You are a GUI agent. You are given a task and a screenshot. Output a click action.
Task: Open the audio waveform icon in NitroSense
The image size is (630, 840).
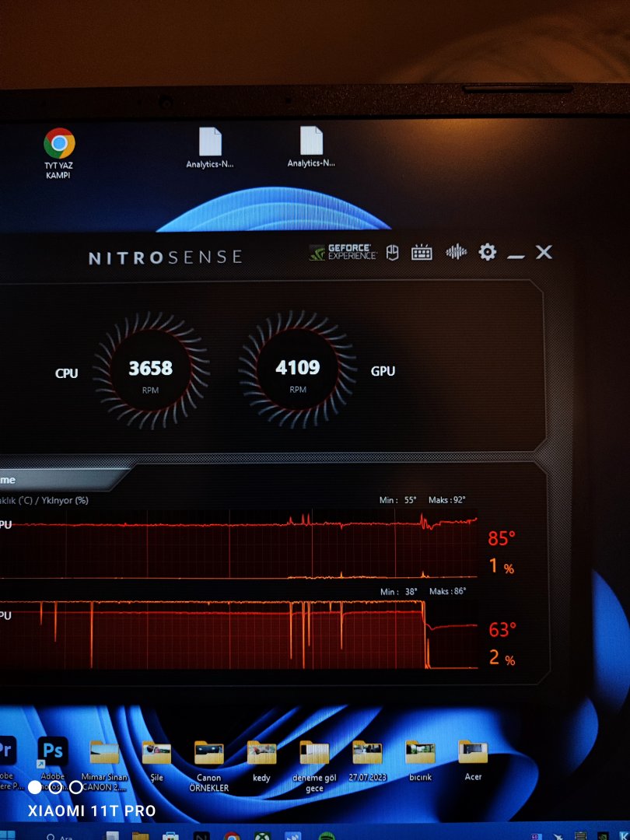[x=456, y=252]
